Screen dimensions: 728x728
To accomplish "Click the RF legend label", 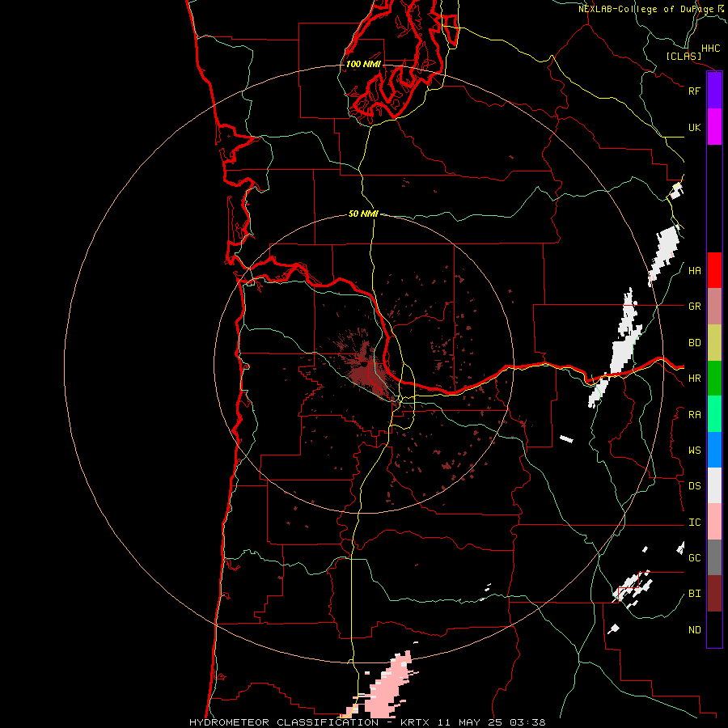I will point(694,91).
